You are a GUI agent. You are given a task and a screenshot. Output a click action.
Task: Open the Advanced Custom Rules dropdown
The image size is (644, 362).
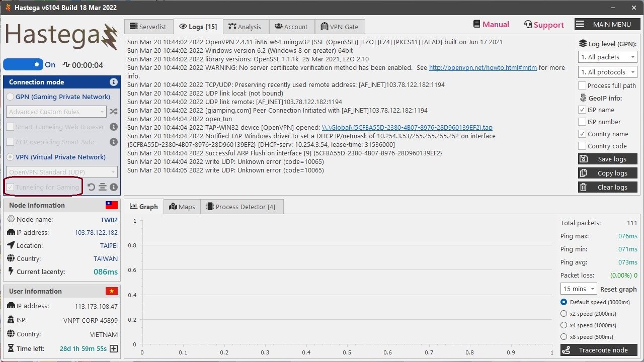pos(56,112)
